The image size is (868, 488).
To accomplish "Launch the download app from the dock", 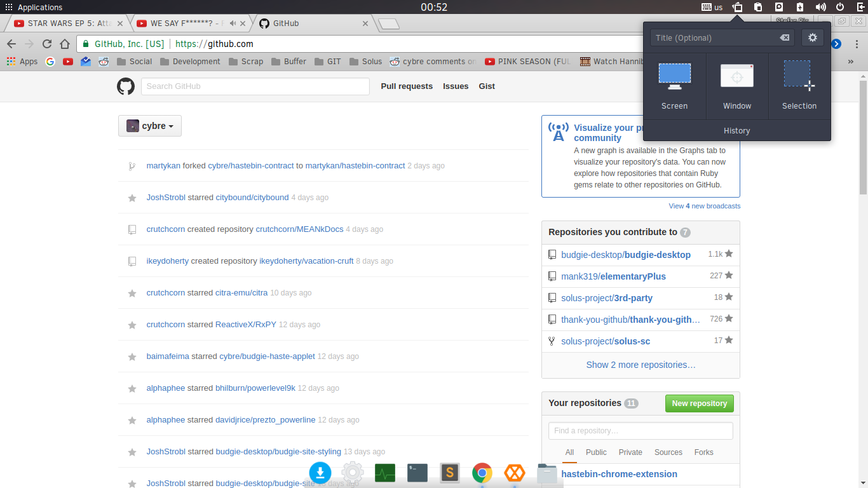I will 320,473.
